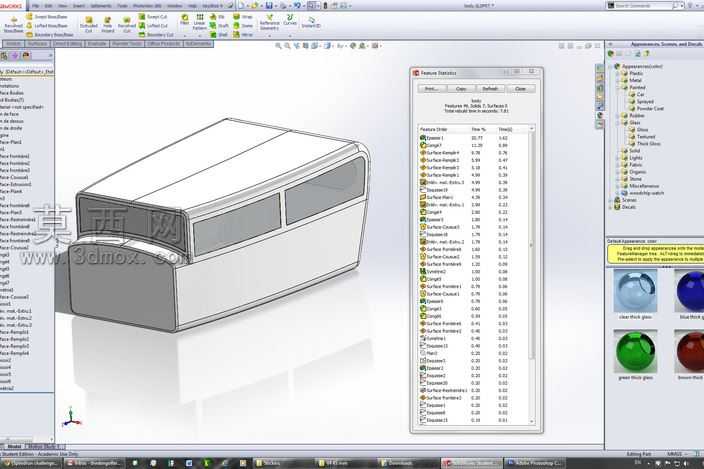704x469 pixels.
Task: Select the Dome tool
Action: [243, 26]
